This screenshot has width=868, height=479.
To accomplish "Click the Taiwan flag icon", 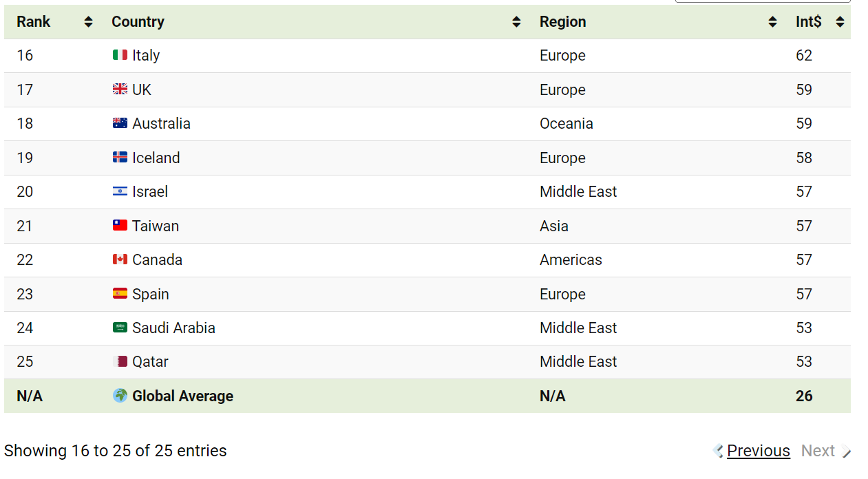I will 120,226.
